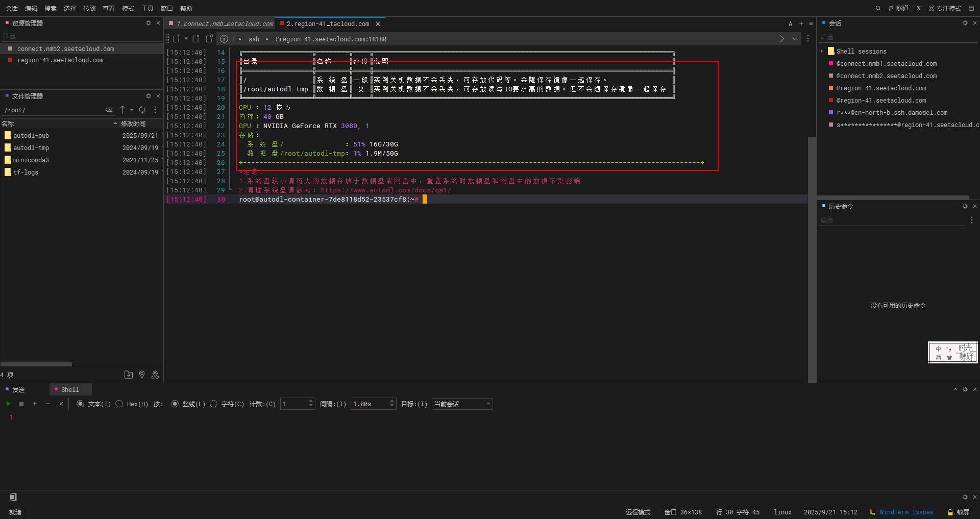980x519 pixels.
Task: Expand the new session arrow dropdown
Action: [186, 39]
